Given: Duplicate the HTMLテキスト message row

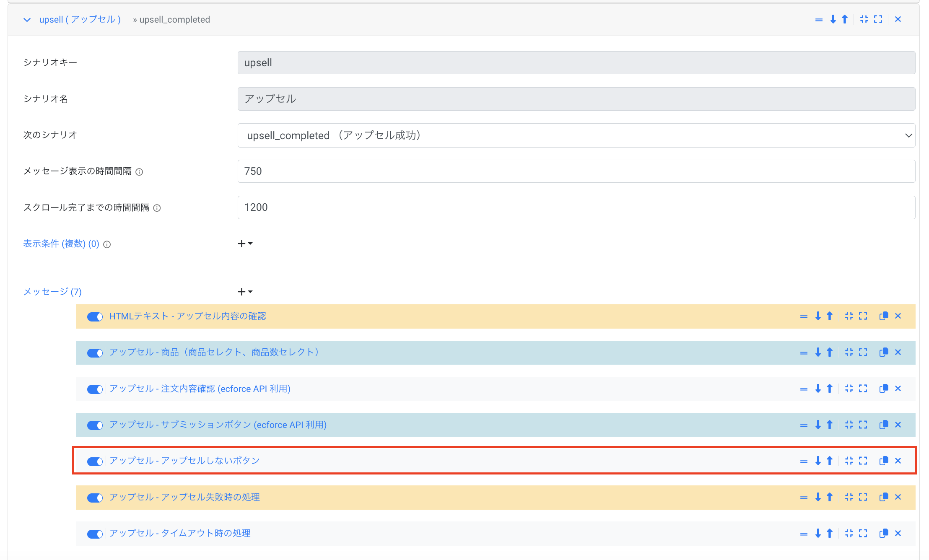Looking at the screenshot, I should (884, 316).
